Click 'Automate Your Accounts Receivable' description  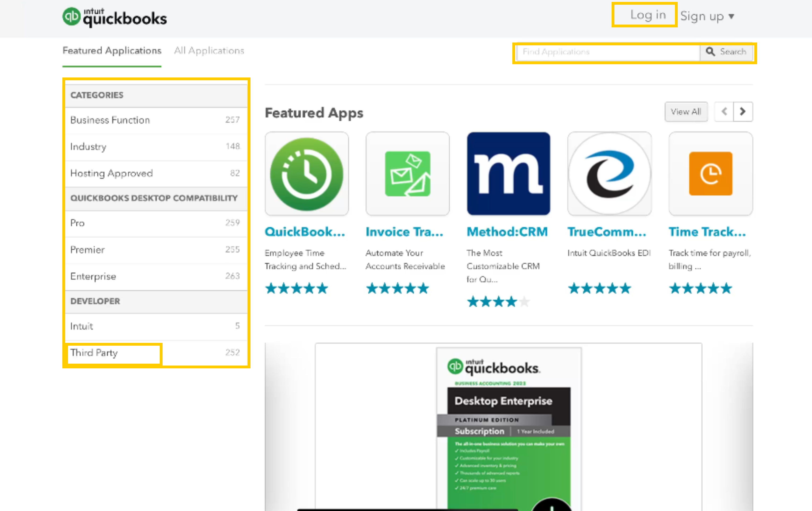click(x=405, y=260)
